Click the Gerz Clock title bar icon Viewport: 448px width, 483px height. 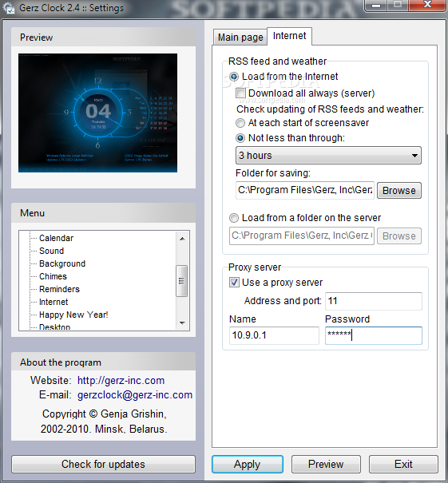[8, 8]
